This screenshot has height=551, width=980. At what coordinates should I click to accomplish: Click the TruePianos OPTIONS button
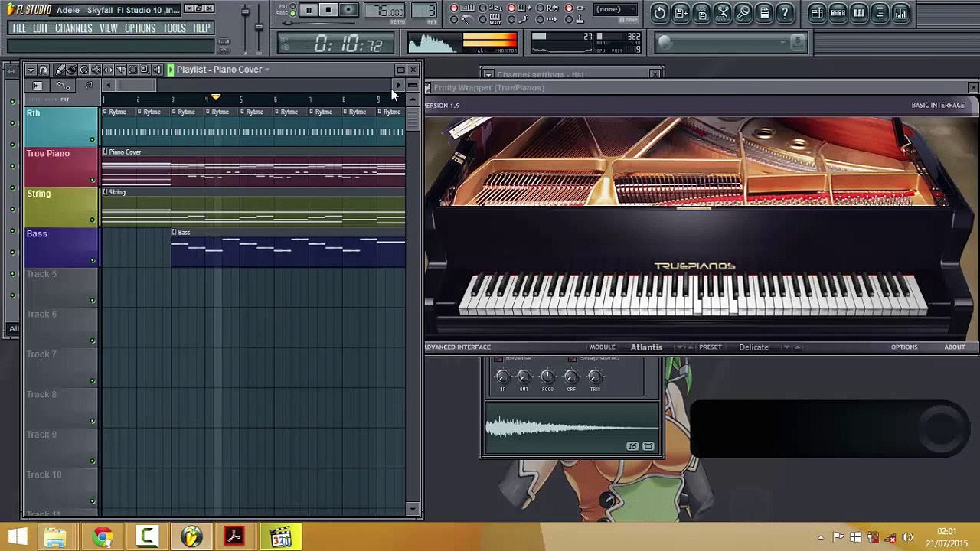click(904, 347)
